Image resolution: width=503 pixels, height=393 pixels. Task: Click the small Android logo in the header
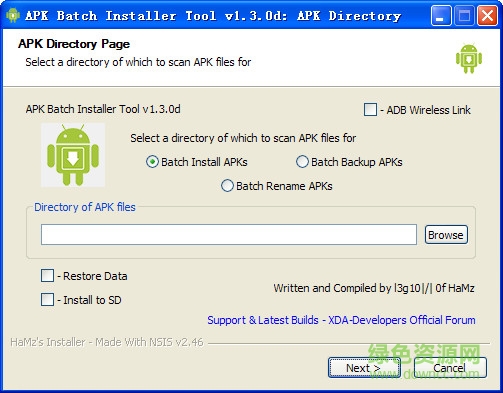(x=469, y=58)
